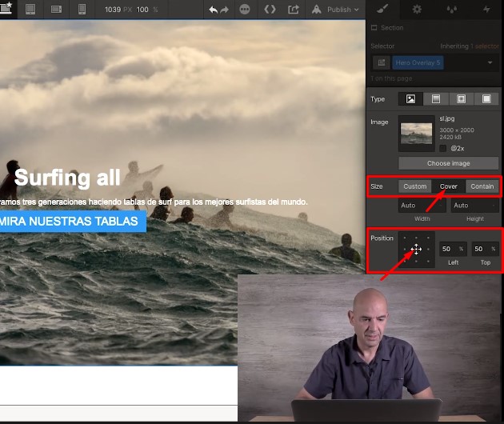Viewport: 504px width, 424px height.
Task: Choose the image background type
Action: (410, 99)
